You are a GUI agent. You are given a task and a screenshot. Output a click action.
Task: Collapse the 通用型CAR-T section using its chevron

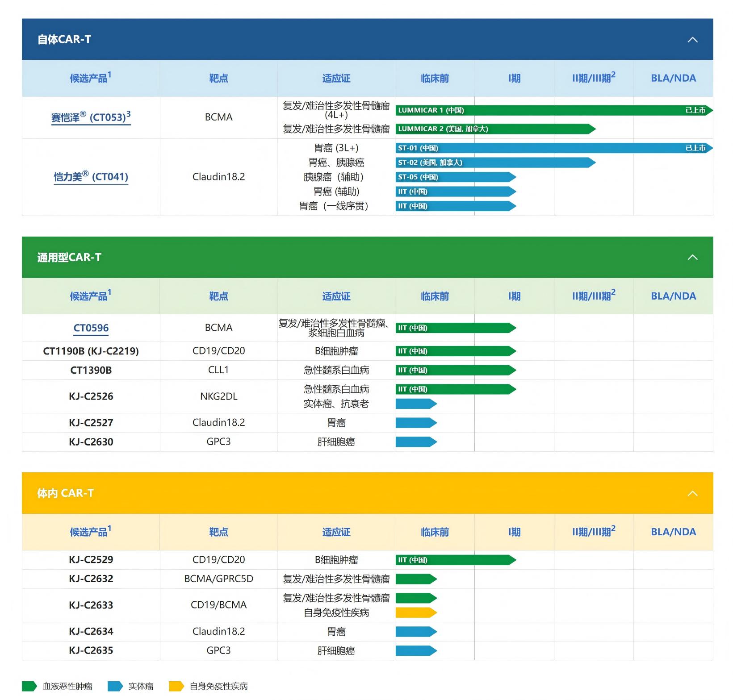(x=692, y=258)
